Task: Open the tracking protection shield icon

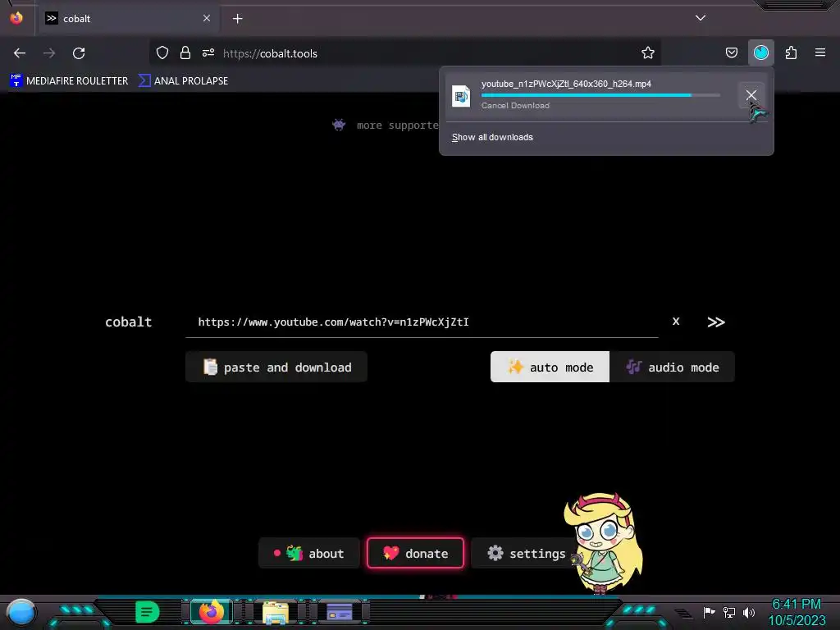Action: 162,52
